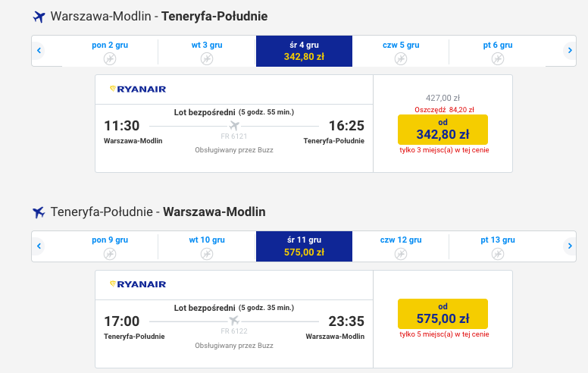
Task: Select the śr 4 gru 342,80 zł tab
Action: (x=304, y=51)
